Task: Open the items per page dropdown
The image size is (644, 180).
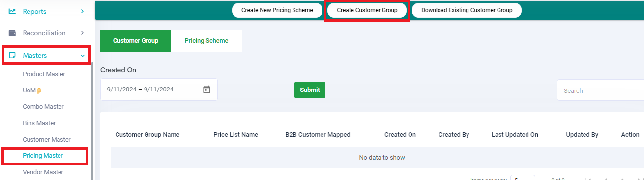Action: (523, 178)
